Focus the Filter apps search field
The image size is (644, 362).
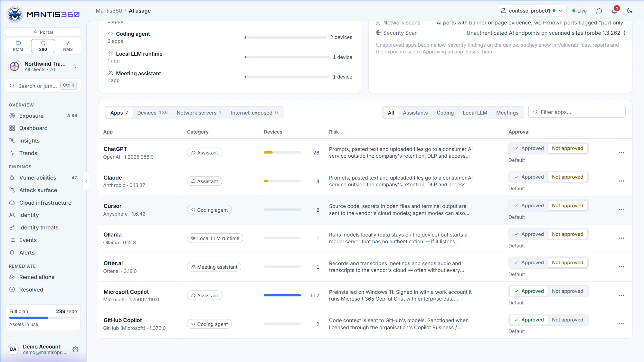pos(577,112)
